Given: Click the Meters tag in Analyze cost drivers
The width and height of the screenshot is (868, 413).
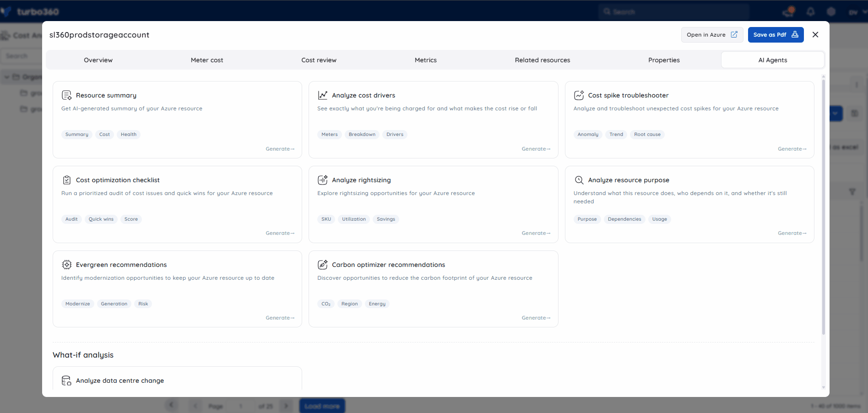Looking at the screenshot, I should click(x=330, y=135).
